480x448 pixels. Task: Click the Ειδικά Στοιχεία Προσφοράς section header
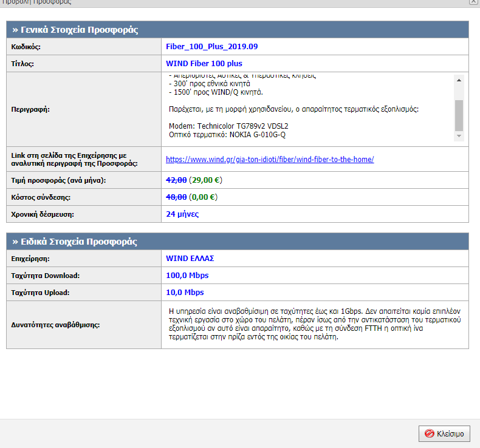coord(238,242)
